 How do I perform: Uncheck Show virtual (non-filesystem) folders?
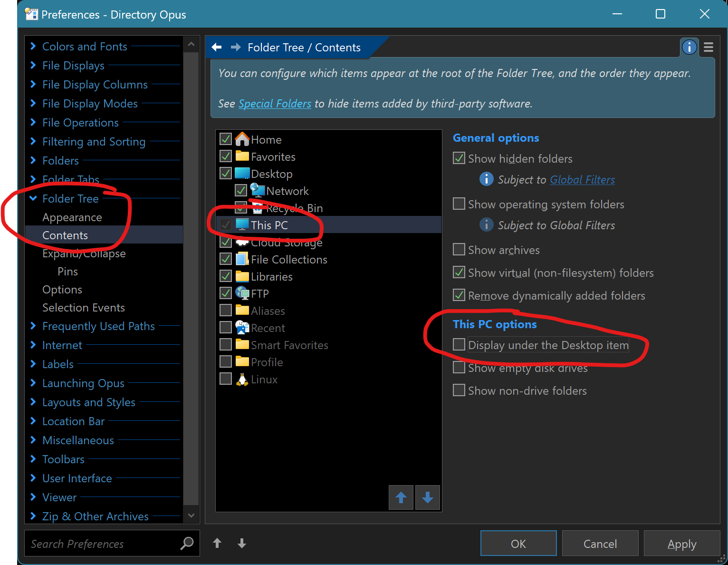coord(459,272)
